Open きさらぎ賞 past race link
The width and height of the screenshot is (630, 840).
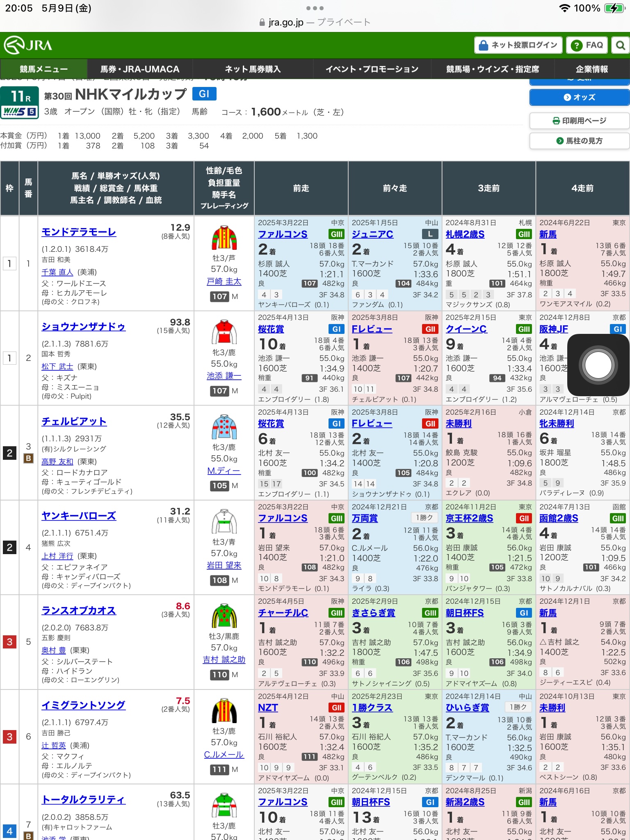click(373, 613)
